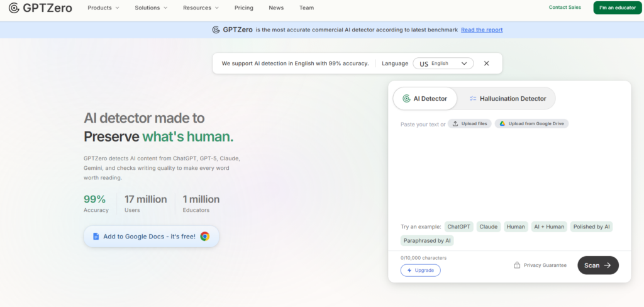
Task: Click Add to Google Docs button
Action: (151, 237)
